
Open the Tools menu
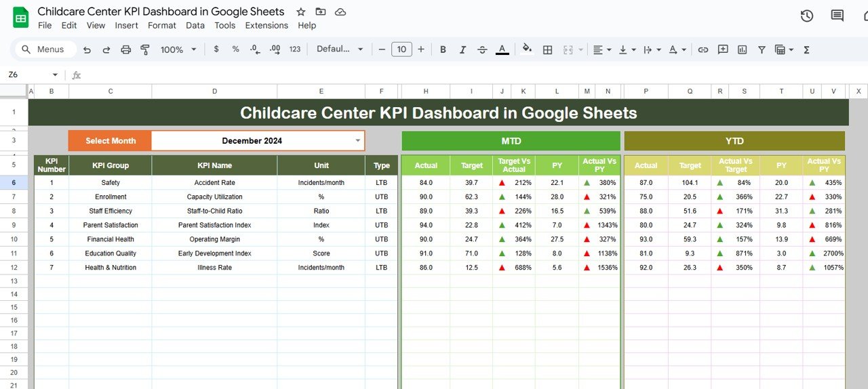click(x=224, y=26)
